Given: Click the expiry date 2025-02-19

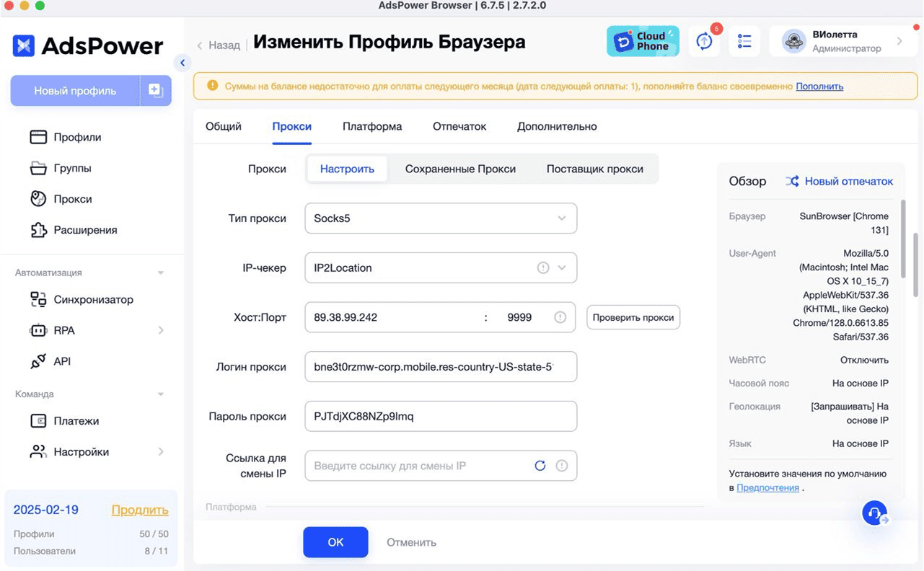Looking at the screenshot, I should tap(46, 510).
